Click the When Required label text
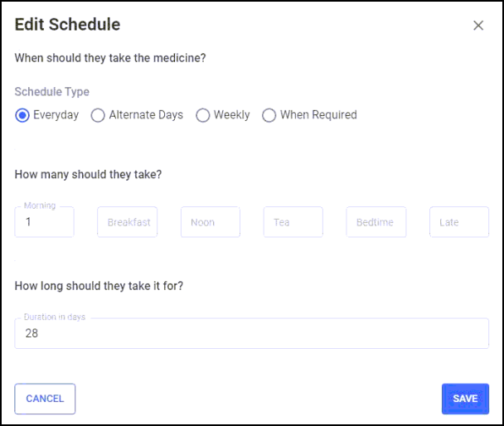504x426 pixels. [318, 115]
